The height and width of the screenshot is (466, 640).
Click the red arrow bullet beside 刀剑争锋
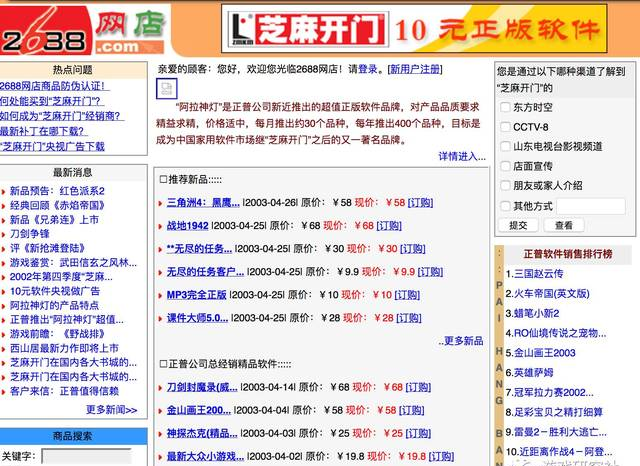[3, 234]
